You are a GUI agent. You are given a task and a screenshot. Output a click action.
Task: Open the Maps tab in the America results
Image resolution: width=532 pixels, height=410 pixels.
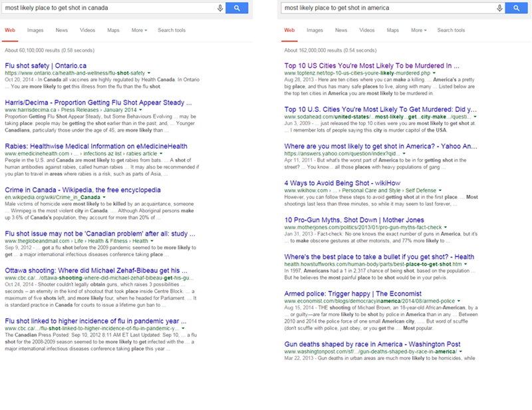coord(393,30)
